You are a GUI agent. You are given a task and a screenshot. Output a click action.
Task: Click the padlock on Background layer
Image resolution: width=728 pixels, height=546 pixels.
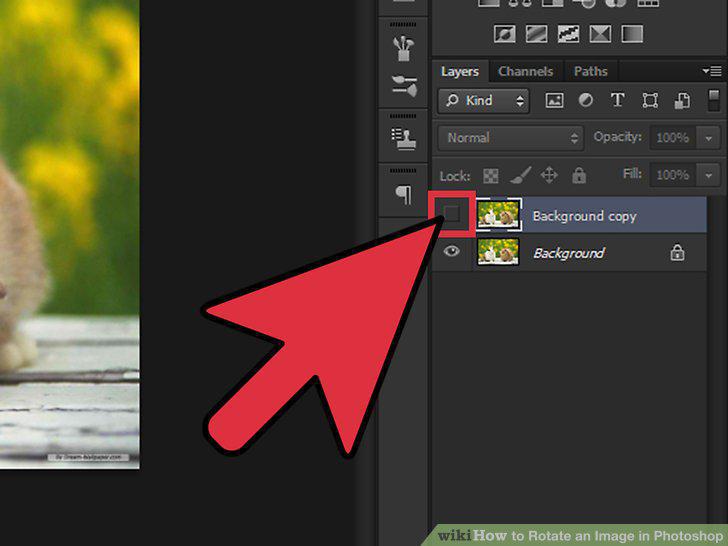coord(677,253)
